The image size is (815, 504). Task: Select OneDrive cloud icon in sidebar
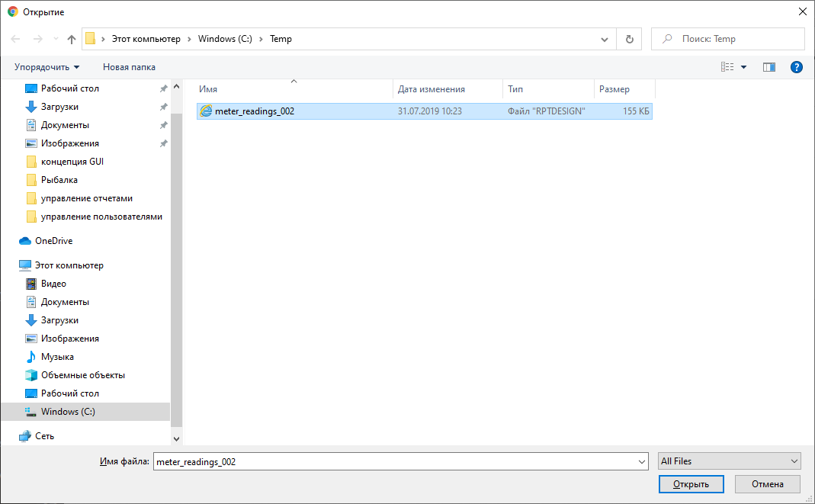tap(25, 241)
